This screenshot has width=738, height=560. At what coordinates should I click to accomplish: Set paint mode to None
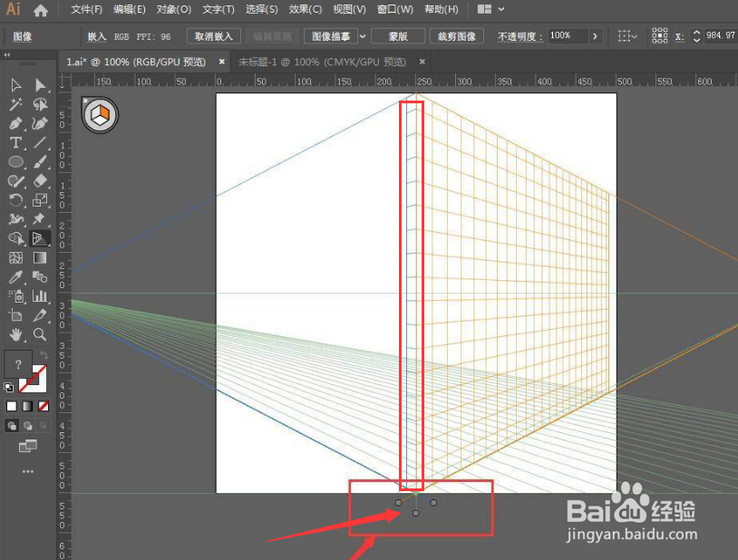click(44, 406)
